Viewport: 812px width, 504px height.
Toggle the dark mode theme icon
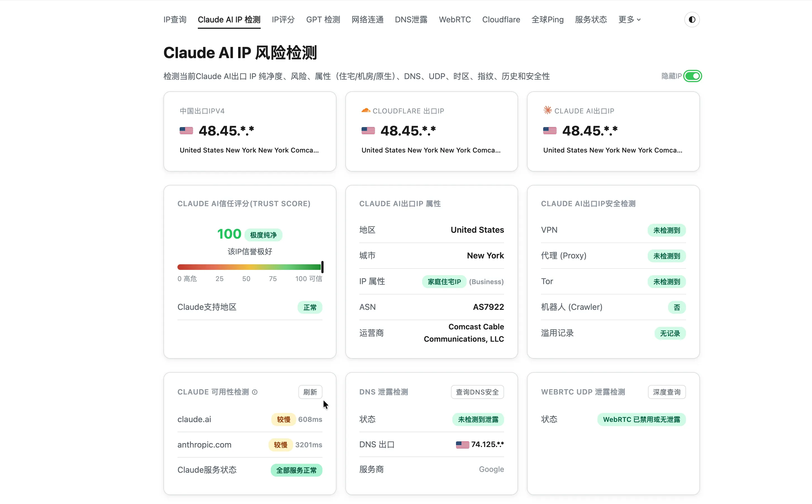pos(692,20)
